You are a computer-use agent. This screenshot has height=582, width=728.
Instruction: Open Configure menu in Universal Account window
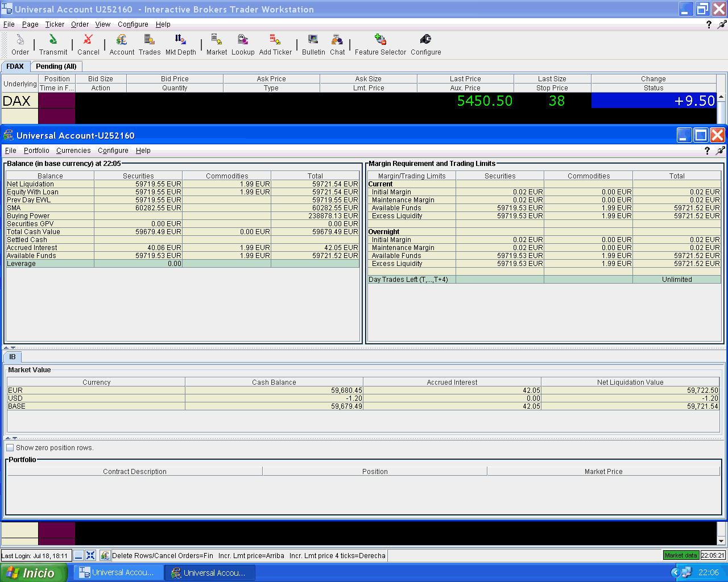click(113, 151)
